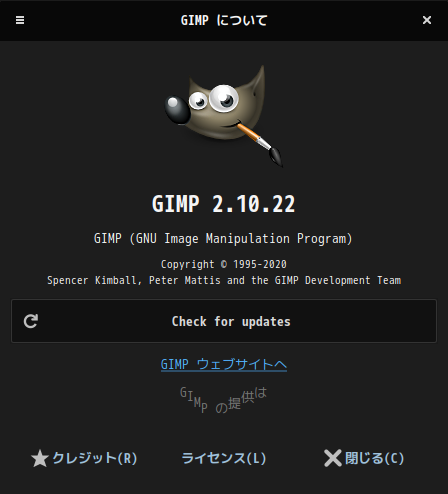The image size is (448, 494).
Task: Click the animated GIMP の提供は text
Action: pos(223,400)
